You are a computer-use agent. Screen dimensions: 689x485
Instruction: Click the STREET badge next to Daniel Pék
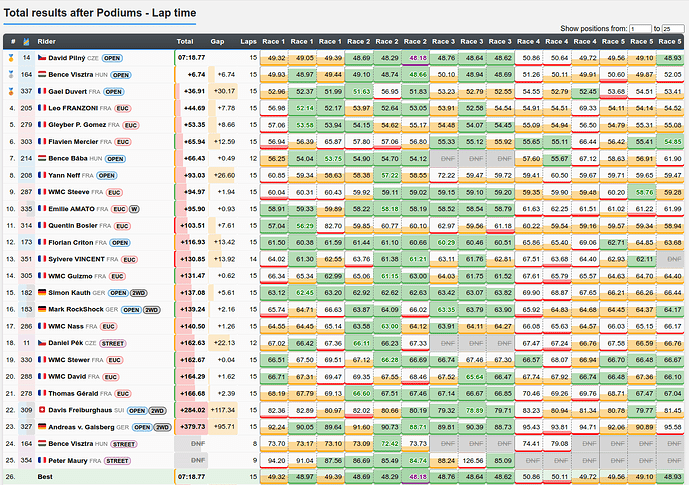113,344
